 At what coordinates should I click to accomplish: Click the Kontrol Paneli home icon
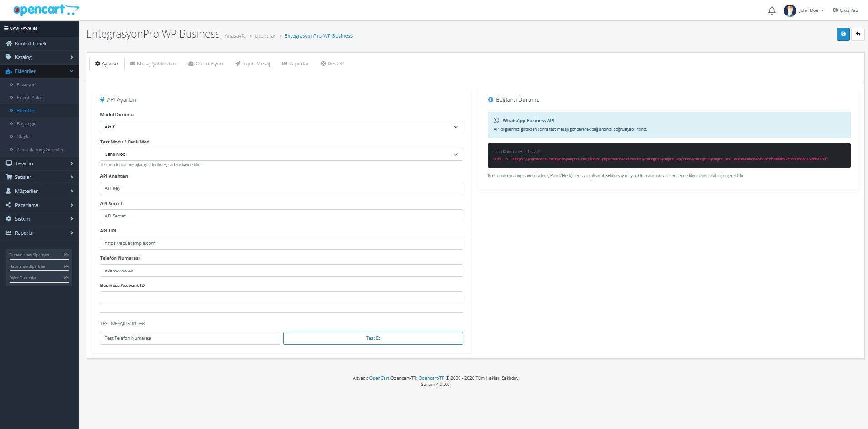pyautogui.click(x=9, y=44)
